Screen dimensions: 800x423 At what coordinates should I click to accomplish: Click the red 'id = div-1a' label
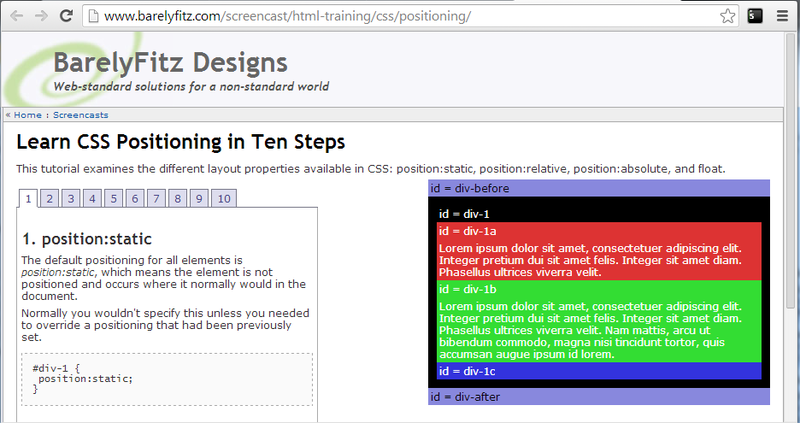tap(468, 231)
